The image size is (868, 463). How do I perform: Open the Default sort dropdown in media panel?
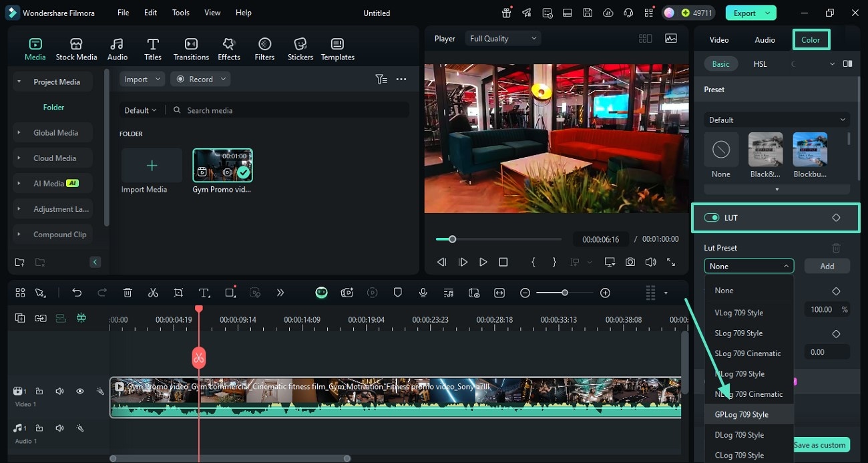click(x=140, y=110)
